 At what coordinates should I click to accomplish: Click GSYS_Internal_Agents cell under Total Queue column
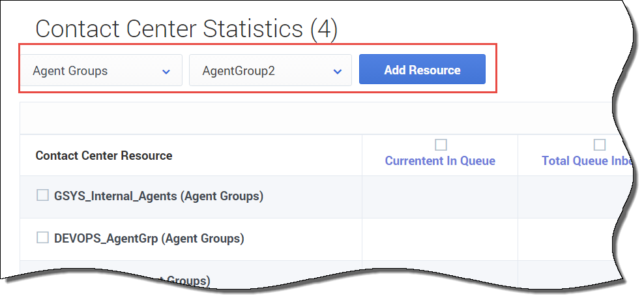pos(574,196)
